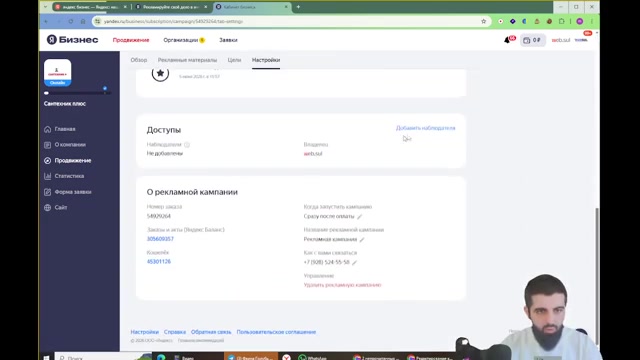Click the home icon next to Главная
Screen dimensions: 640x360
tap(48, 129)
